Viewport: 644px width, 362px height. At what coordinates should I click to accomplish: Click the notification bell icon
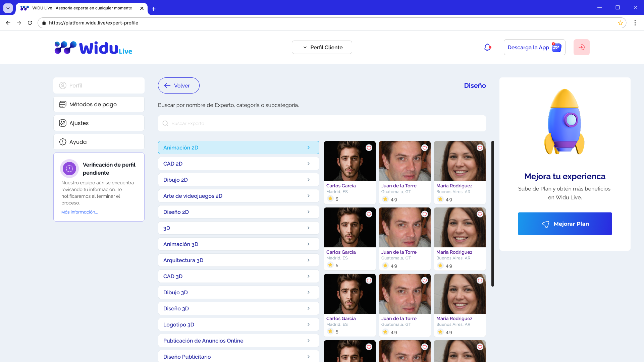[487, 48]
